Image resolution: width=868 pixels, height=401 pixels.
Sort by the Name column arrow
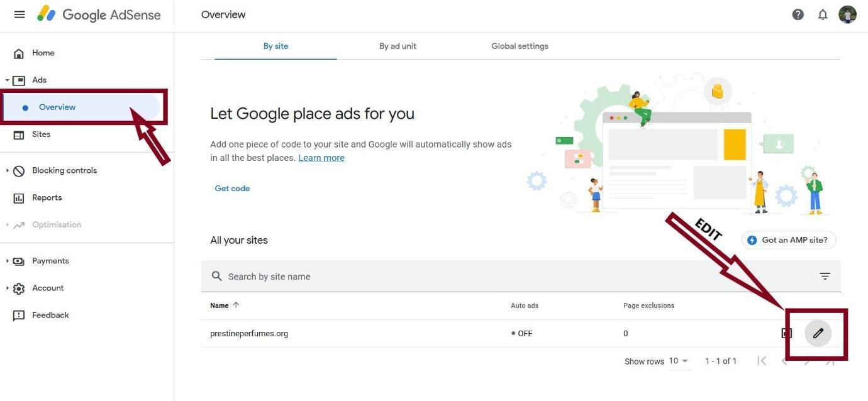pyautogui.click(x=236, y=305)
